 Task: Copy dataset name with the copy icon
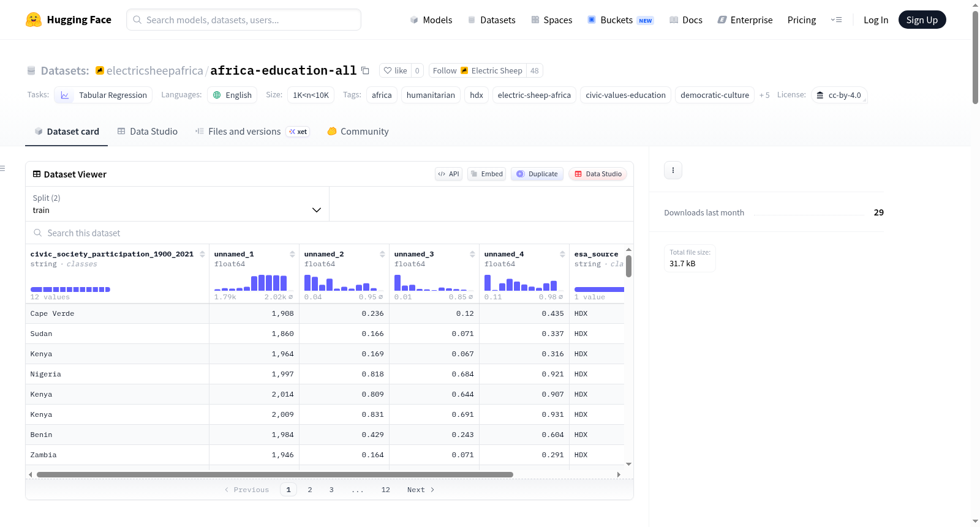[365, 70]
